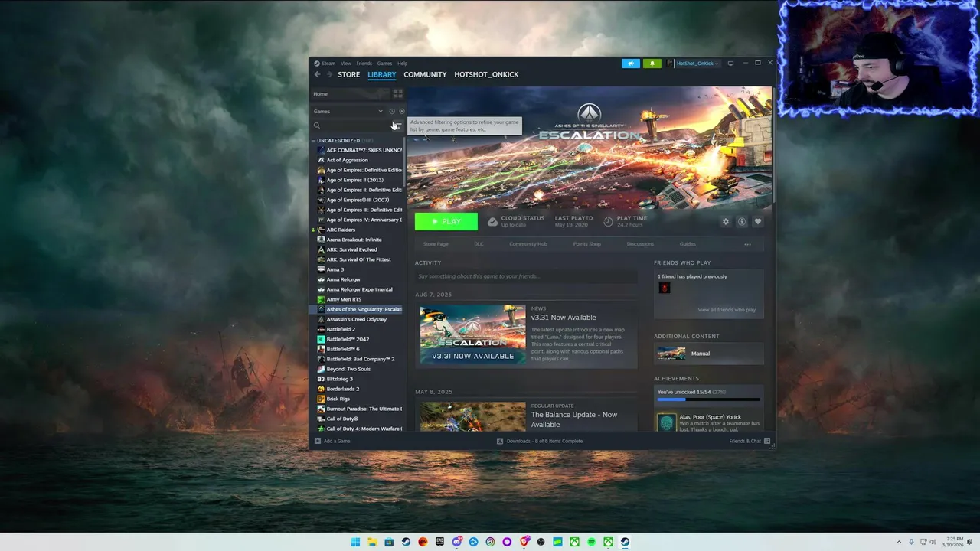Click the Big Picture mode monitor icon
980x551 pixels.
[x=730, y=64]
